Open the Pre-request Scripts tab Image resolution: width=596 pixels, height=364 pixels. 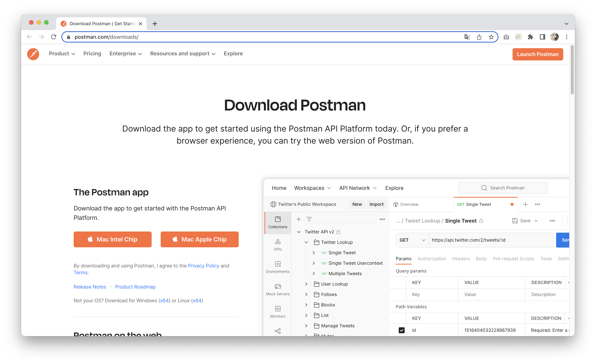click(x=513, y=259)
